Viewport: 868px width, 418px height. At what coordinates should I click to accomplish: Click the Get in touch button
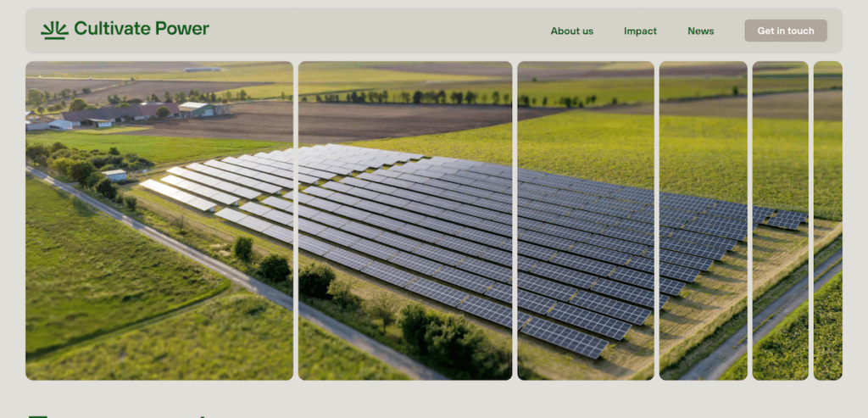[786, 31]
